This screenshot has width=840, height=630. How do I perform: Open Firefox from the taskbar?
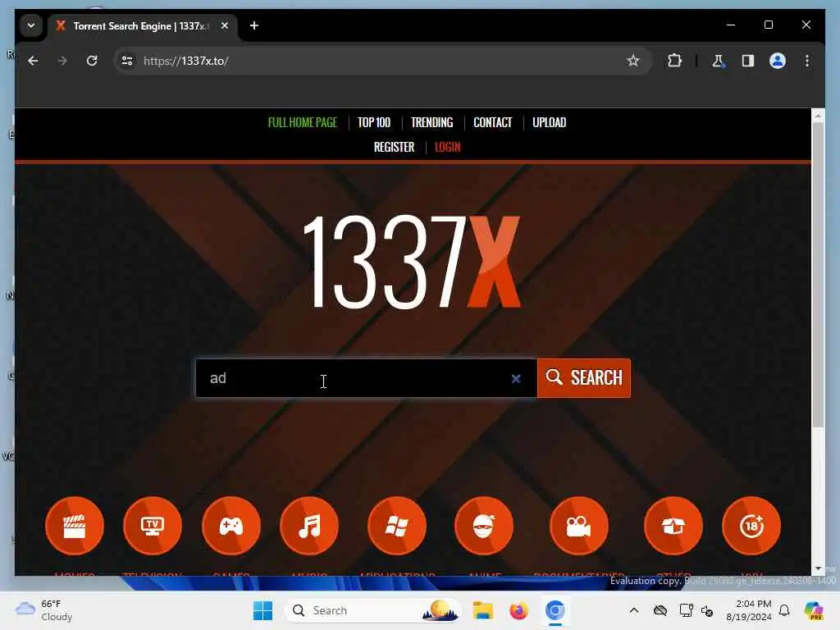(518, 610)
